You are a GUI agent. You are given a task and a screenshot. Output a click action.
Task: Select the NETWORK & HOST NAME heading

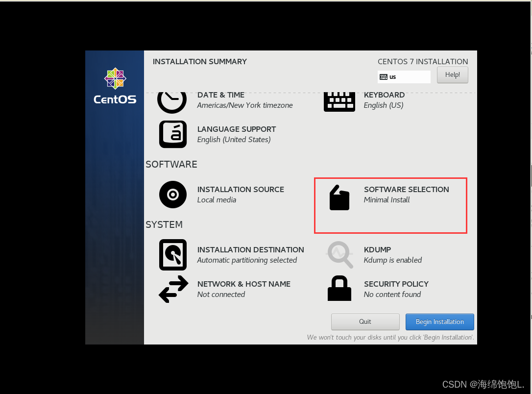click(244, 284)
